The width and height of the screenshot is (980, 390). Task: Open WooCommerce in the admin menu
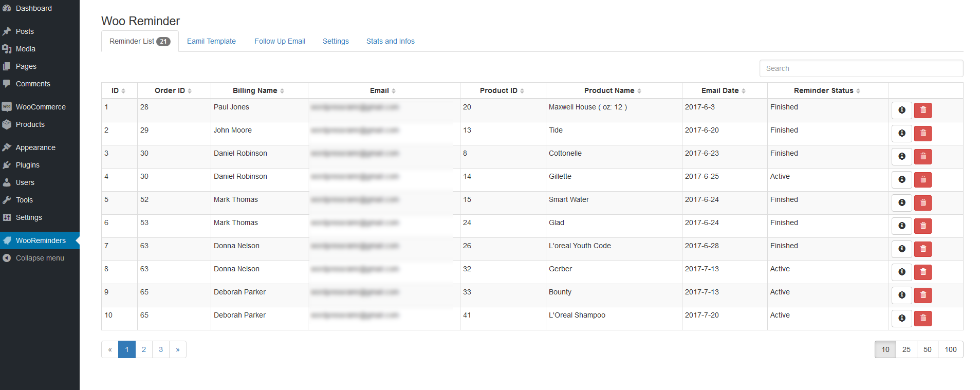coord(41,107)
